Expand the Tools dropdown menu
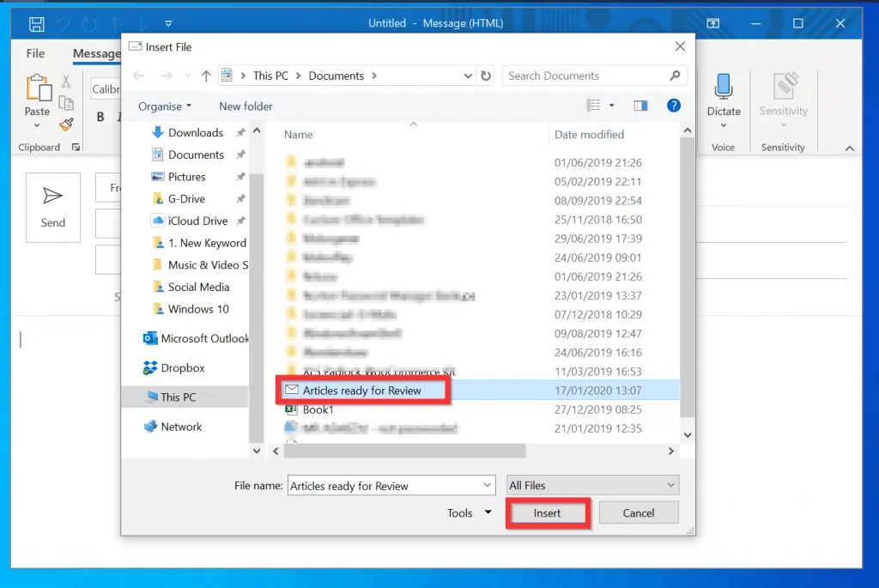 (467, 512)
